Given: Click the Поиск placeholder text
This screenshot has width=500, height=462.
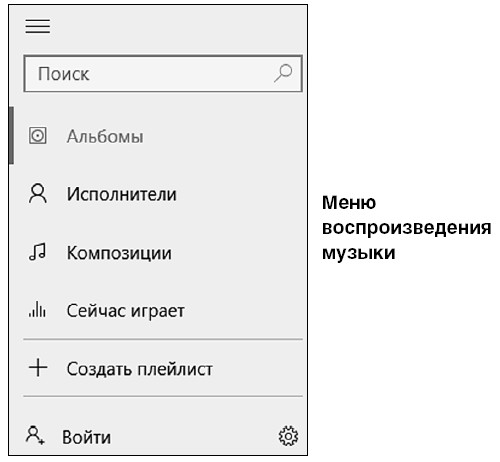Looking at the screenshot, I should (x=63, y=74).
